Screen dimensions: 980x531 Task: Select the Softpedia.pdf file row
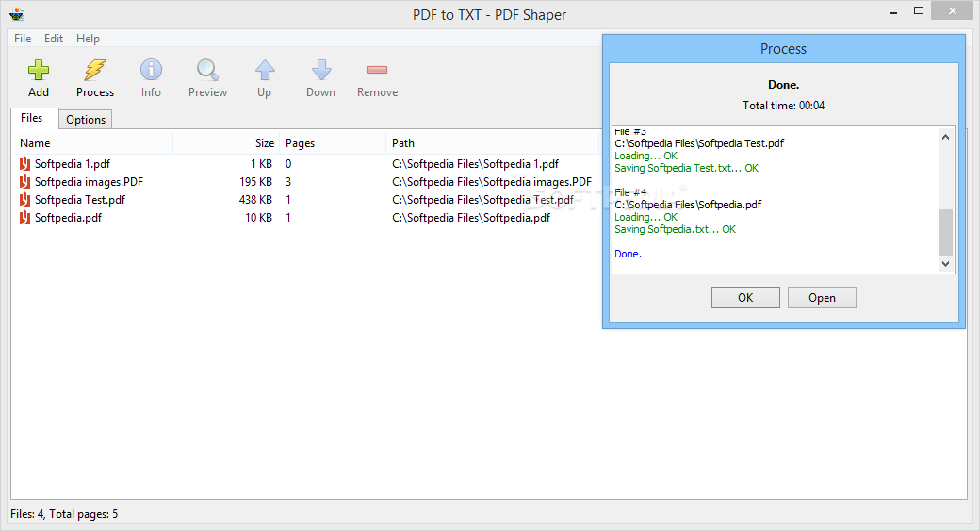pyautogui.click(x=306, y=218)
